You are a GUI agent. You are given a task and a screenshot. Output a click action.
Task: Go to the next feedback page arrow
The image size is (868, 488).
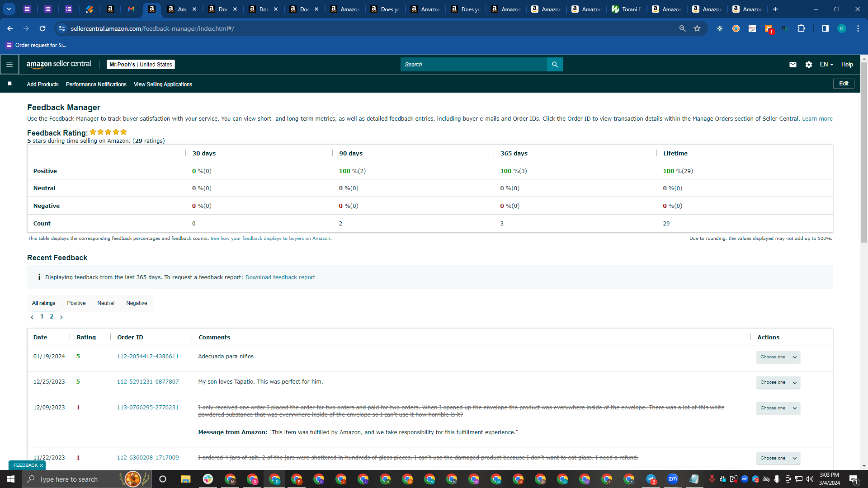tap(61, 317)
